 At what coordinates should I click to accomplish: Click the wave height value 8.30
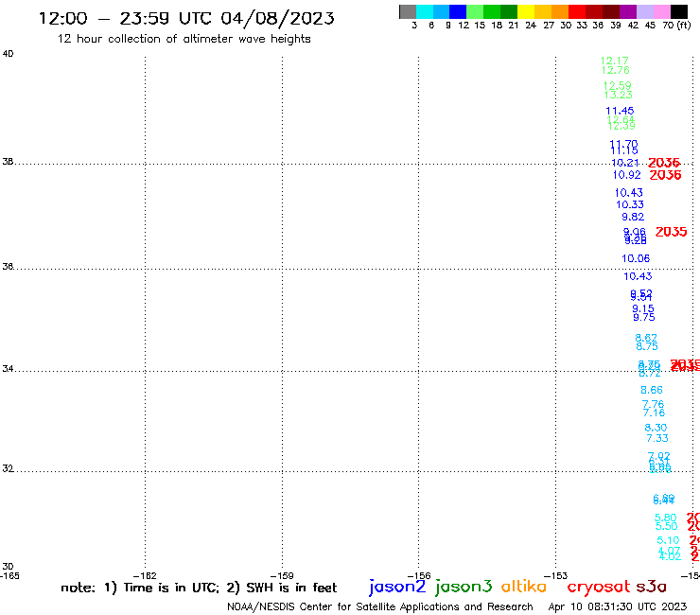tap(656, 428)
